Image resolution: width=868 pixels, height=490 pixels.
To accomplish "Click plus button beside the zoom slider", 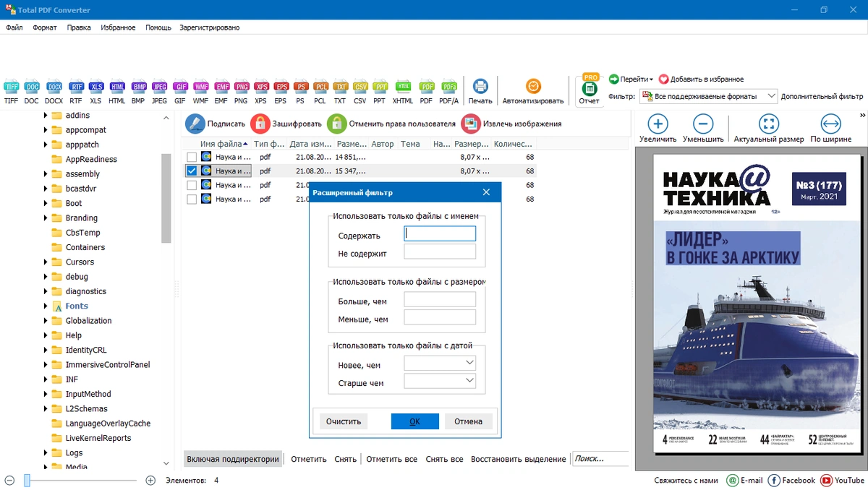I will point(150,480).
